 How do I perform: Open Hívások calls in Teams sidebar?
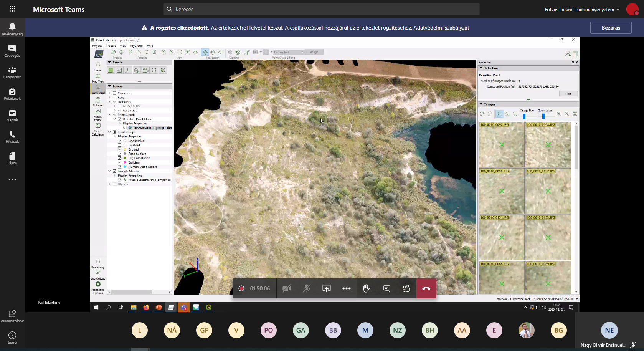(12, 137)
